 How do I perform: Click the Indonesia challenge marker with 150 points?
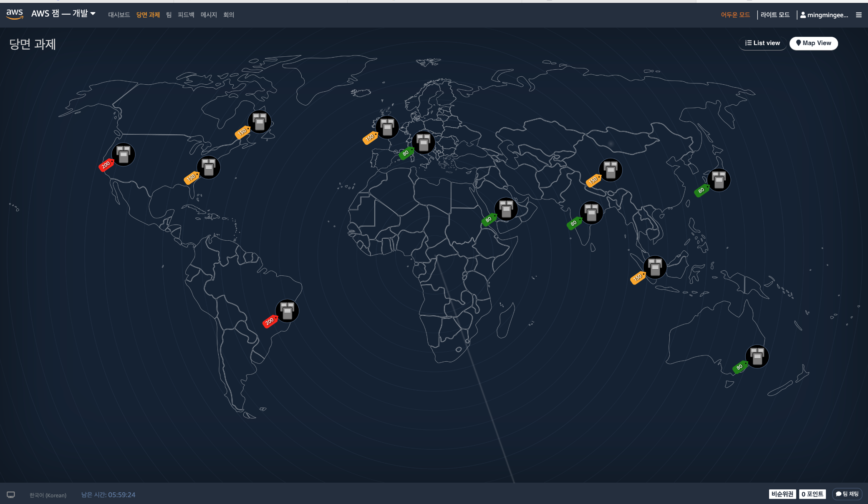(x=655, y=267)
